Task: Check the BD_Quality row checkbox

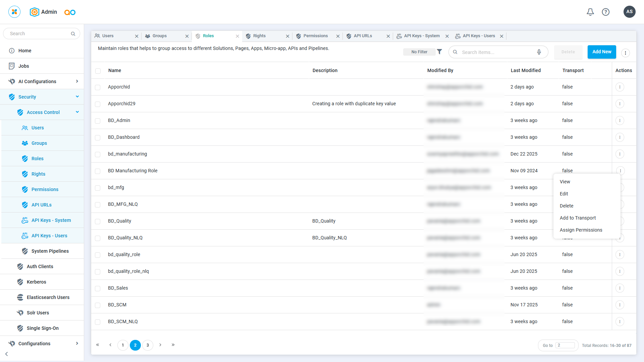Action: click(x=98, y=222)
